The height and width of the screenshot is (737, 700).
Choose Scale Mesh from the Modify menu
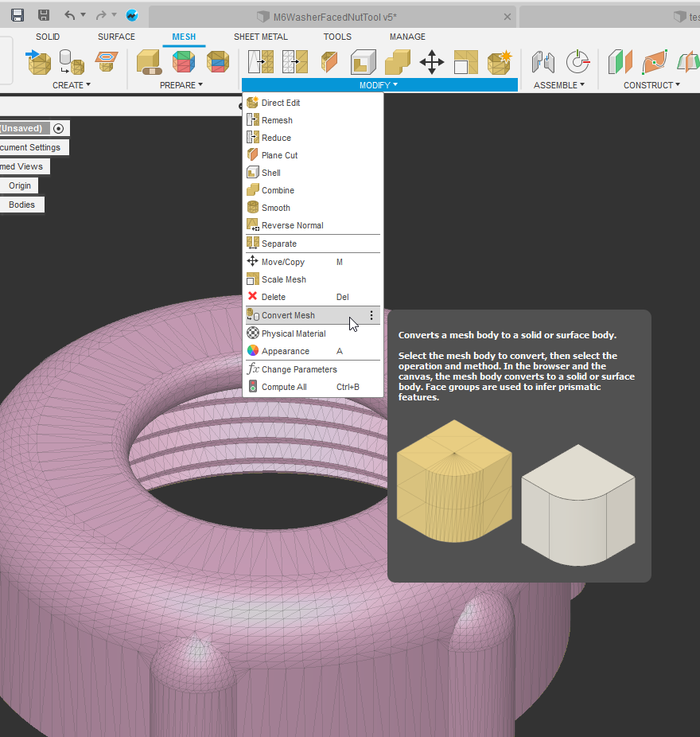click(282, 279)
